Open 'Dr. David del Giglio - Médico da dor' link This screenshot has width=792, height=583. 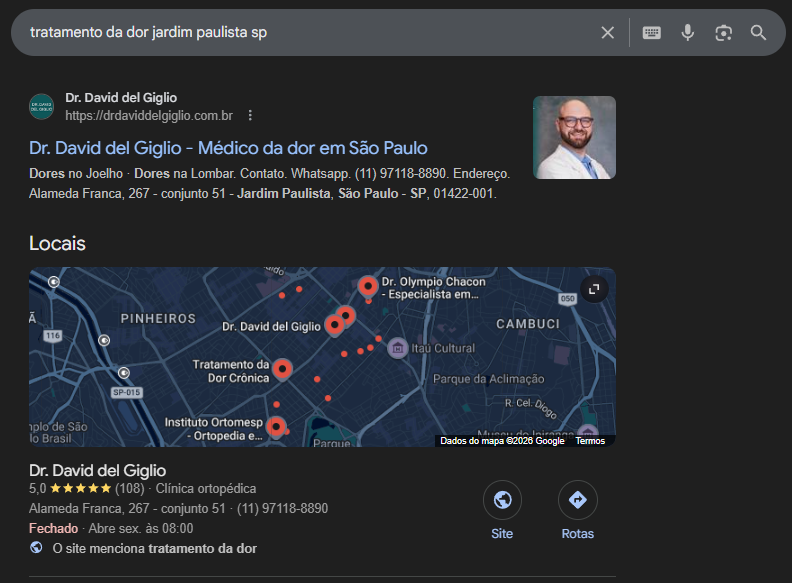pyautogui.click(x=228, y=148)
